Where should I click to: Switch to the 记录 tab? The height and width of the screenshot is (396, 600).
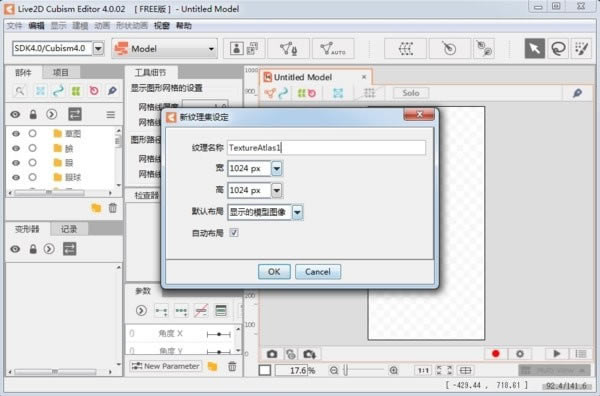click(x=69, y=229)
